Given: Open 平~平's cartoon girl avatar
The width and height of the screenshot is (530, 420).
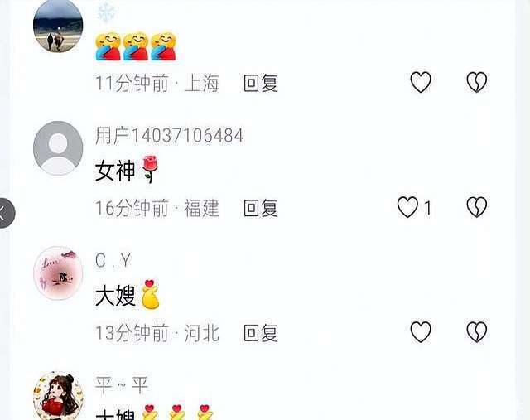Looking at the screenshot, I should tap(58, 396).
